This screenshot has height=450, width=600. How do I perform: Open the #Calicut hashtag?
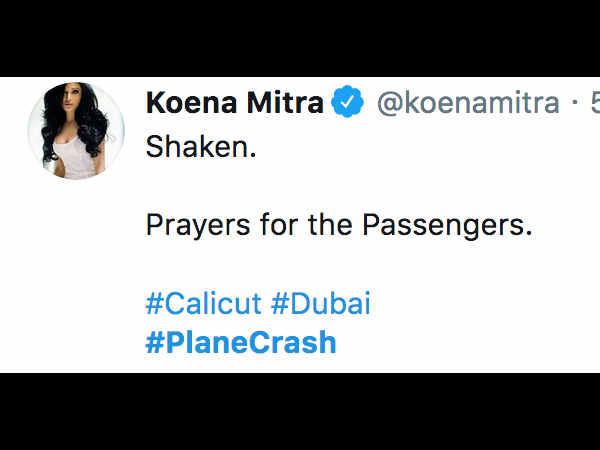pyautogui.click(x=204, y=303)
